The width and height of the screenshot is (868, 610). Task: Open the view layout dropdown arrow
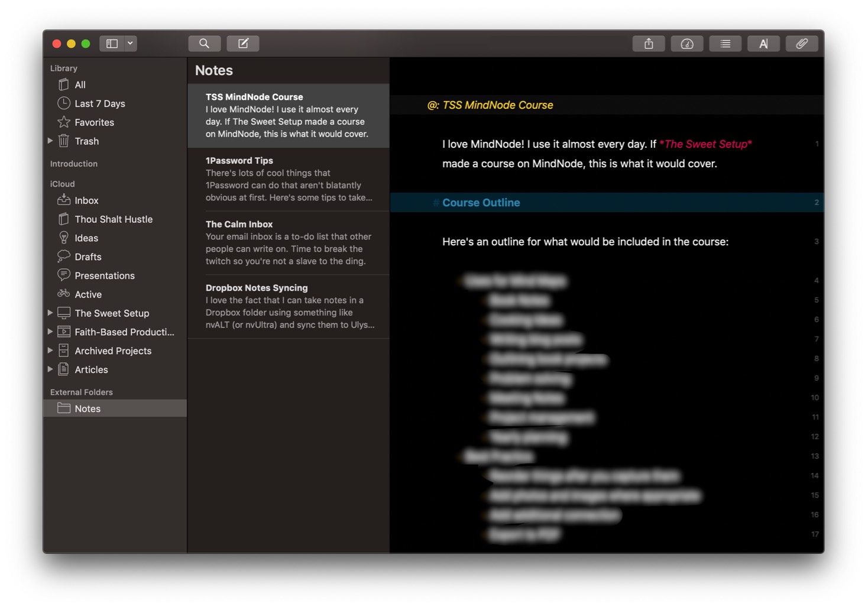tap(130, 43)
